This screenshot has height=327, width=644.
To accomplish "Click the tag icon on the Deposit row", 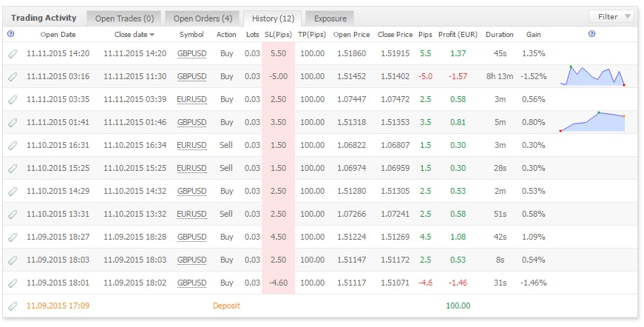I will tap(13, 306).
